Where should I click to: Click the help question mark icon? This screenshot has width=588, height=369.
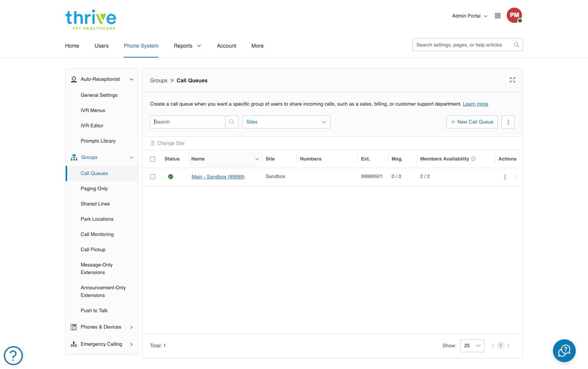pyautogui.click(x=13, y=356)
